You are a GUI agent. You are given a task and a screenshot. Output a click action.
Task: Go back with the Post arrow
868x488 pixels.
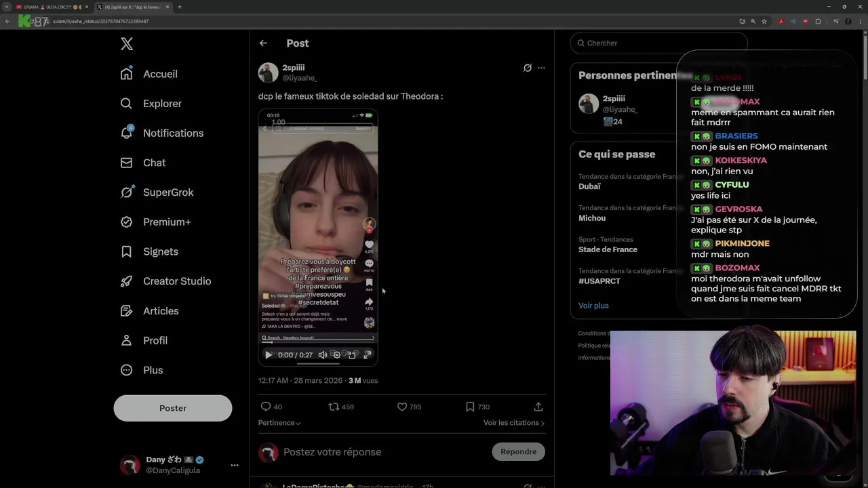click(x=263, y=43)
